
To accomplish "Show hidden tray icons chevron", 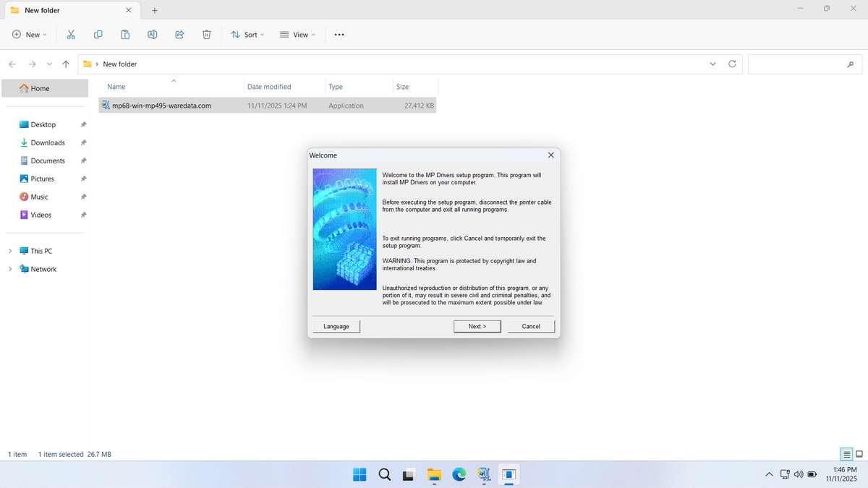I will point(768,475).
